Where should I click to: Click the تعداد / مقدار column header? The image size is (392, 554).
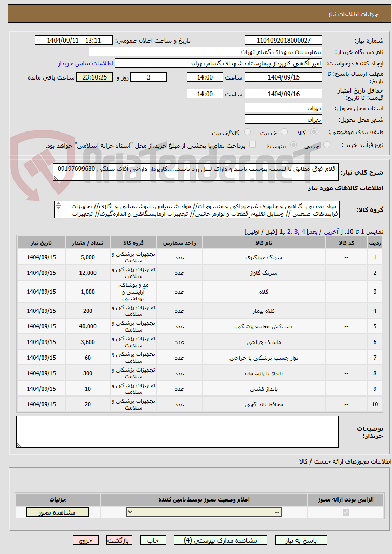88,243
